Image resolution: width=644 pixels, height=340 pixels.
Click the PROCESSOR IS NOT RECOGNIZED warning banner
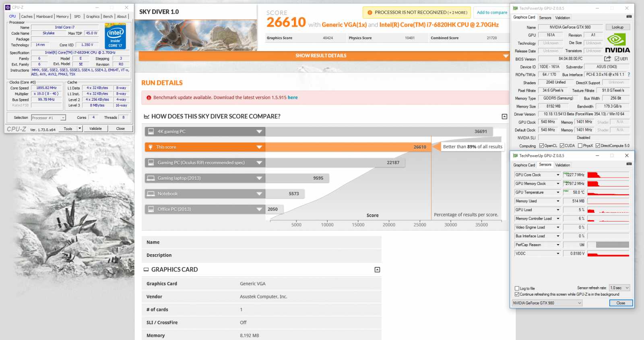coord(417,12)
